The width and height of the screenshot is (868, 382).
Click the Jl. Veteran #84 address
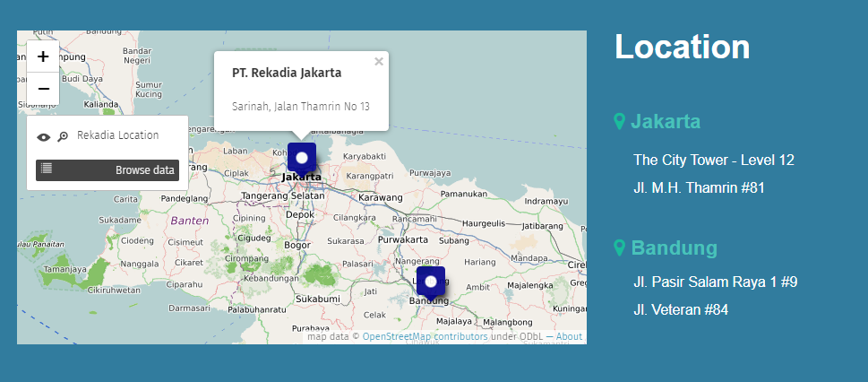pos(680,310)
